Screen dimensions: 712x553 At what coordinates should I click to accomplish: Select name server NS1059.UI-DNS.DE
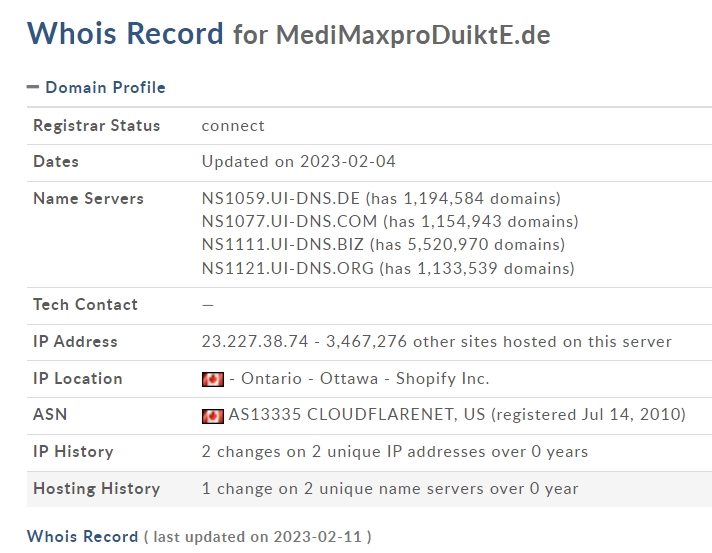point(281,198)
